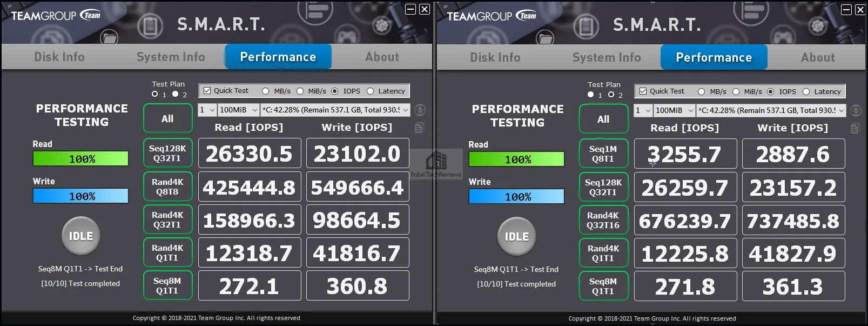Choose MiB/s unit radio in left window
Viewport: 868px width, 326px height.
(x=300, y=91)
